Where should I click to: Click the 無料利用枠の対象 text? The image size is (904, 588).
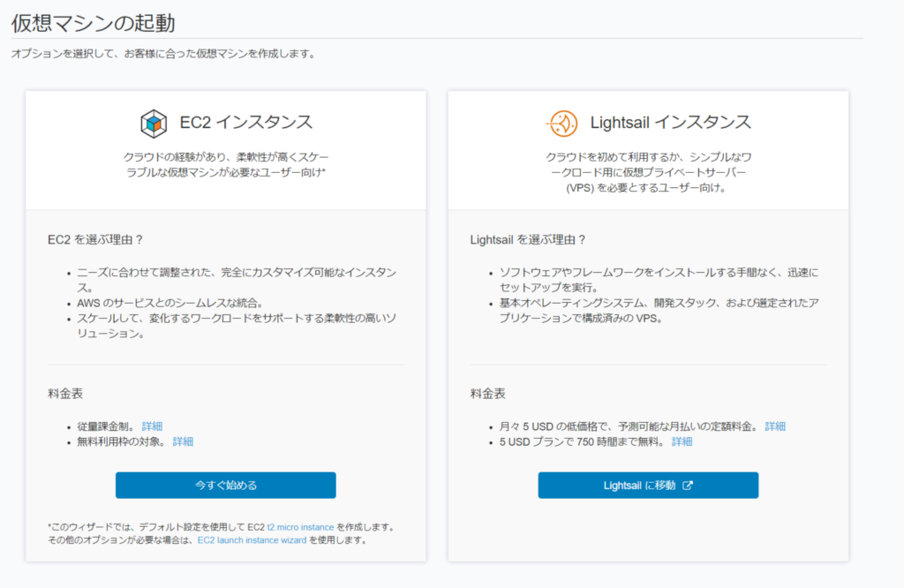point(123,441)
